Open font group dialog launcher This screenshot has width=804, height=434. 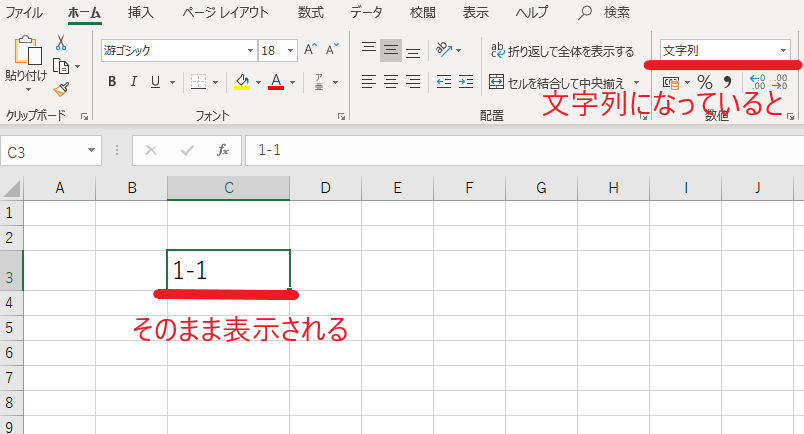click(341, 117)
